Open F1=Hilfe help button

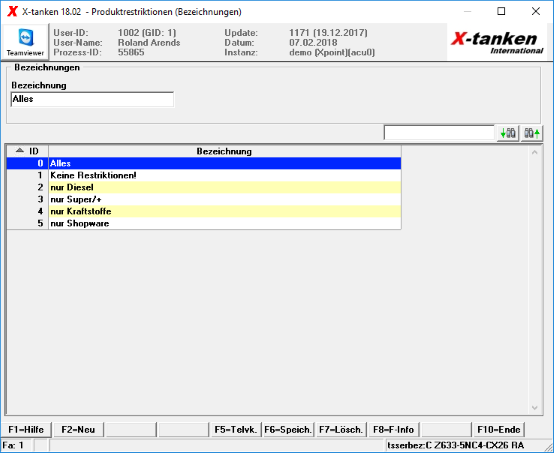[x=26, y=430]
